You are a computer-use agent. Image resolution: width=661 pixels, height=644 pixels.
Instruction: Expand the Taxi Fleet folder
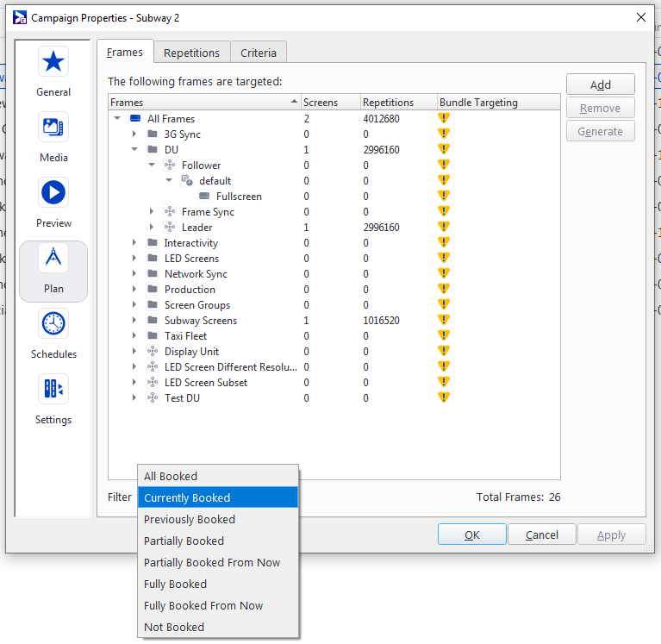tap(134, 336)
